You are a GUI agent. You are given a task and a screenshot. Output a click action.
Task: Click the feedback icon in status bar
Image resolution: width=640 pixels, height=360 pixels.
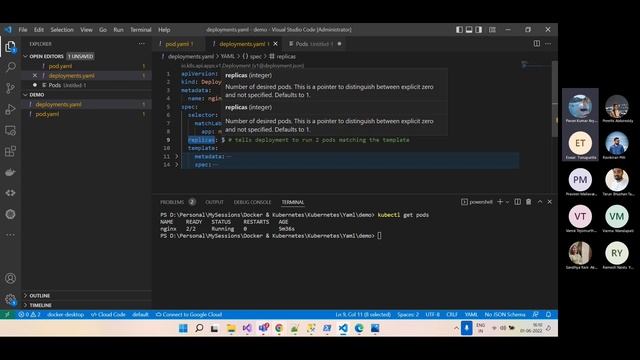coord(535,315)
